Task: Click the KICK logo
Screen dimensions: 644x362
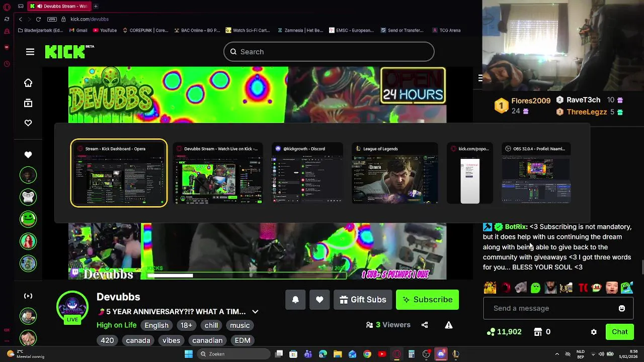Action: [x=69, y=51]
